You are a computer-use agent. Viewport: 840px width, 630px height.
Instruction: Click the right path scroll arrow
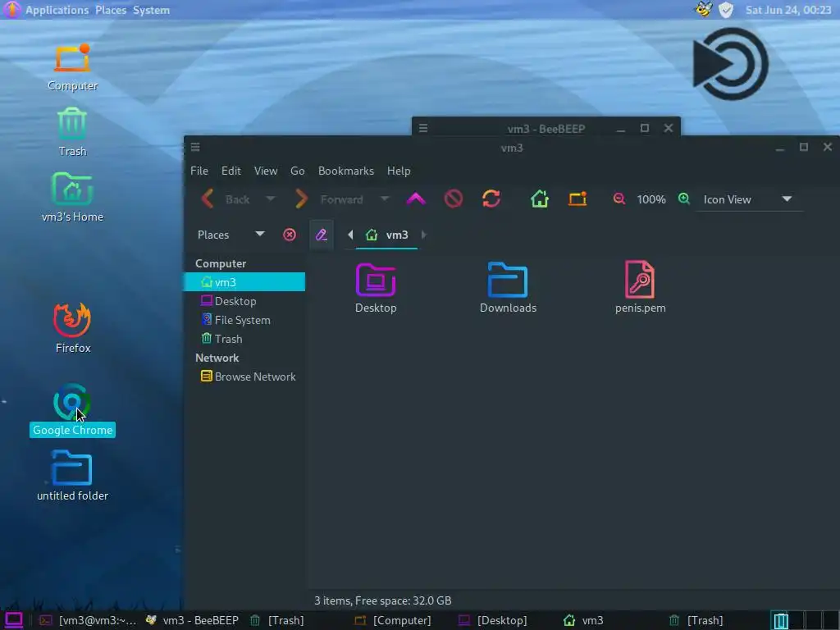click(424, 235)
